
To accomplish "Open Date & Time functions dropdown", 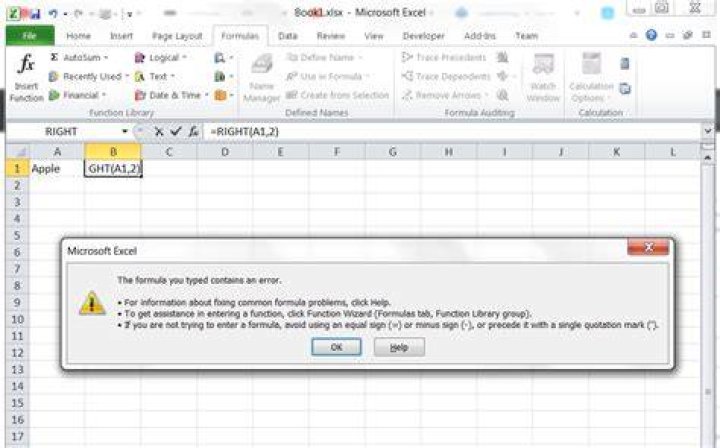I will pos(171,95).
